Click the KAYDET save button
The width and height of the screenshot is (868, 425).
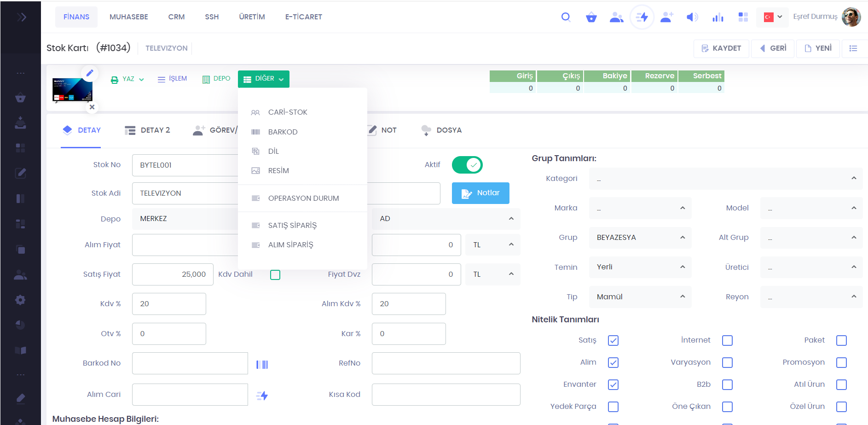tap(721, 48)
